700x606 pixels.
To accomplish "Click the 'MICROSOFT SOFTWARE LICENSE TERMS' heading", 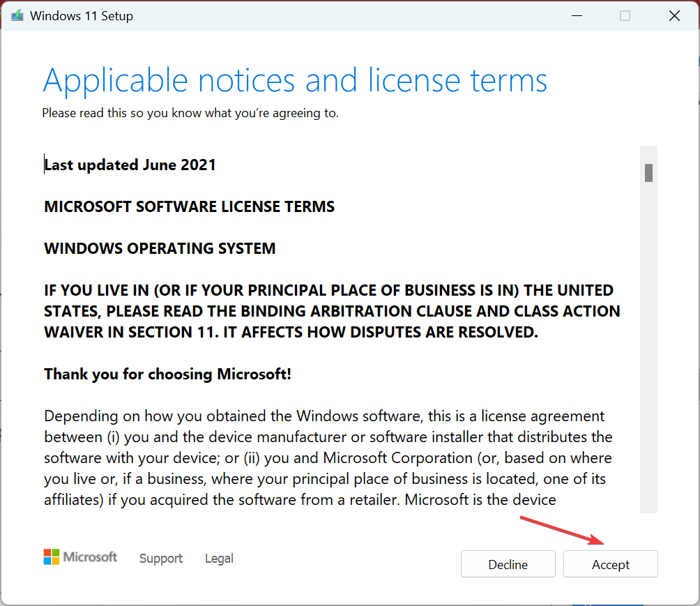I will coord(189,207).
